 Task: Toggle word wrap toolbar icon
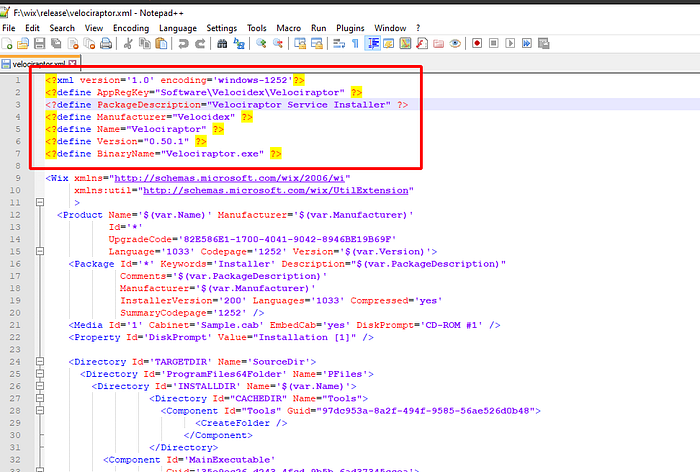click(x=339, y=44)
